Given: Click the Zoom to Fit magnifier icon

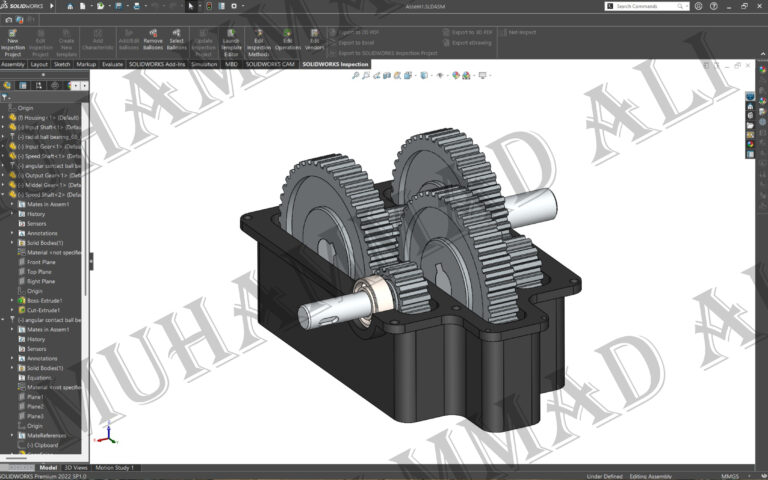Looking at the screenshot, I should [355, 75].
